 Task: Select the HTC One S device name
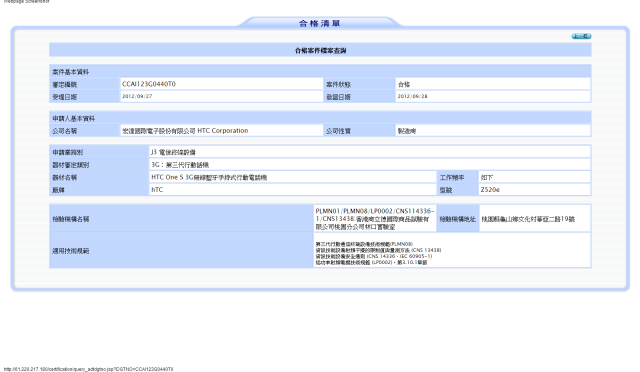point(209,178)
